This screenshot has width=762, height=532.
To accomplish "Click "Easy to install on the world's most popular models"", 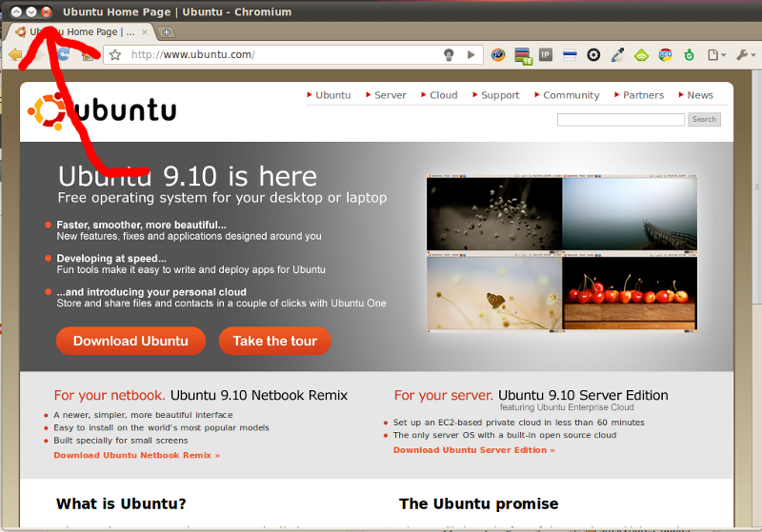I will [x=161, y=427].
